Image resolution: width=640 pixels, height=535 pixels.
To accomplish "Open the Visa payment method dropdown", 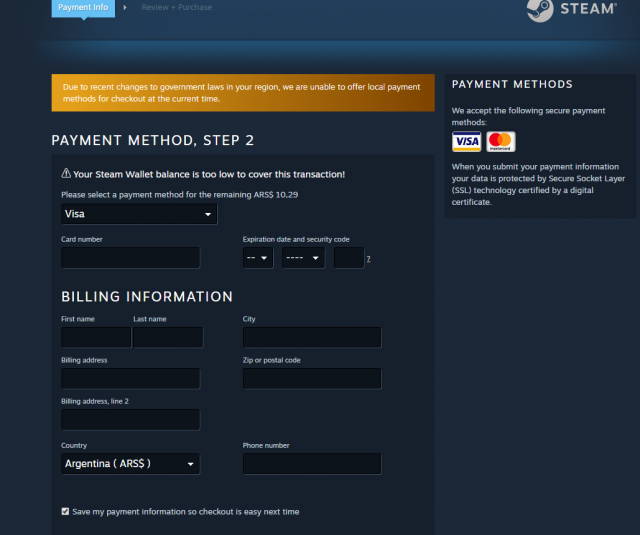I will [139, 214].
